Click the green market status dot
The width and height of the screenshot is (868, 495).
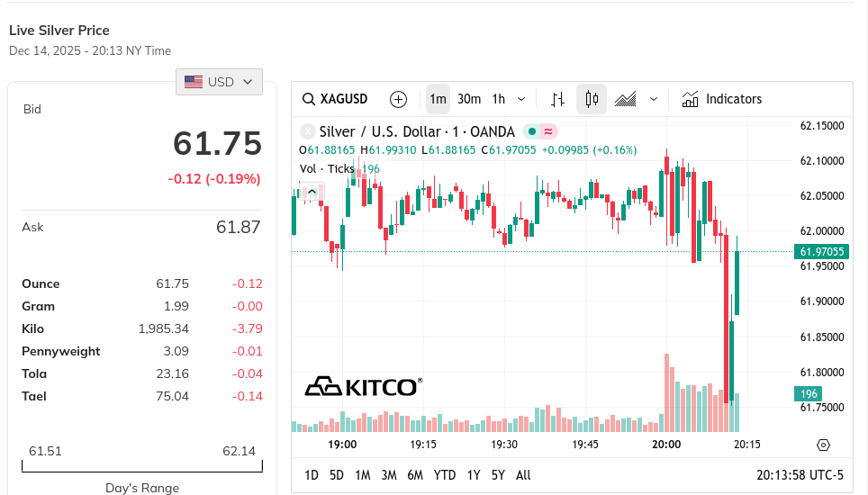pos(532,131)
